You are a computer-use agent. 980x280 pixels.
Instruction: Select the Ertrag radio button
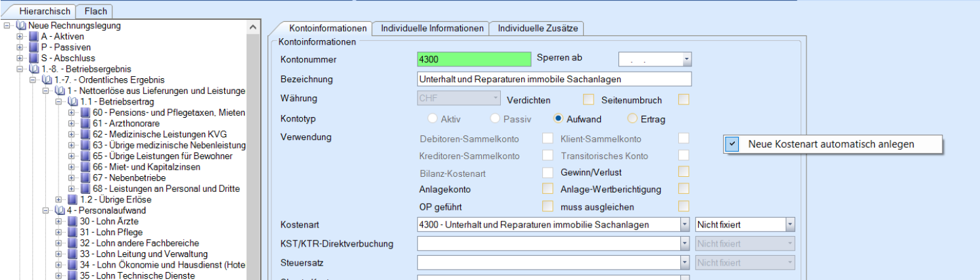tap(634, 119)
